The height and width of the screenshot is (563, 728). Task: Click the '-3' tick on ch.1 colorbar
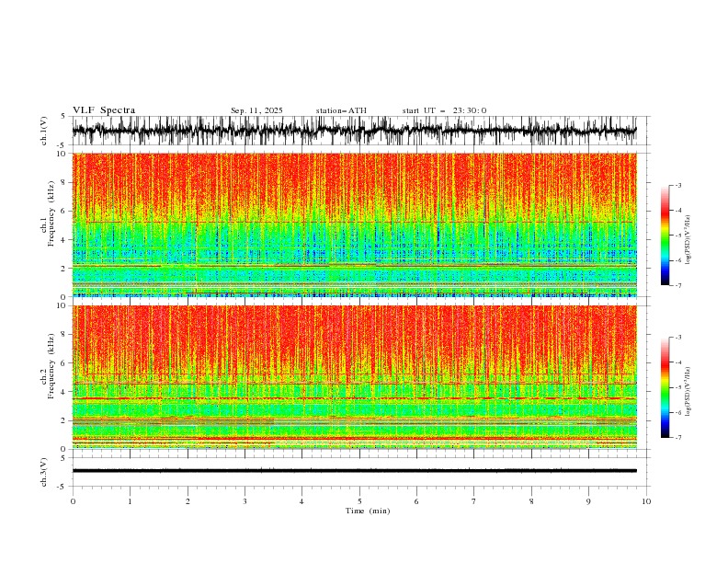pyautogui.click(x=677, y=185)
